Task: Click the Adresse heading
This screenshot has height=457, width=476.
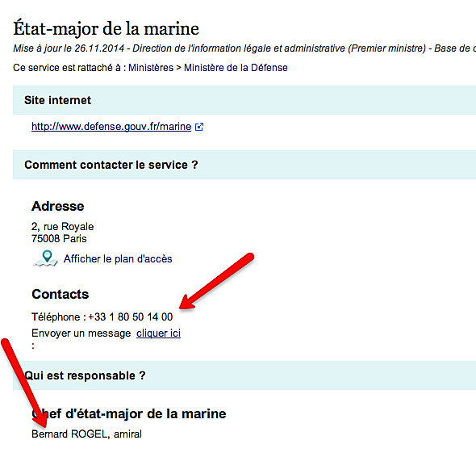Action: click(57, 206)
